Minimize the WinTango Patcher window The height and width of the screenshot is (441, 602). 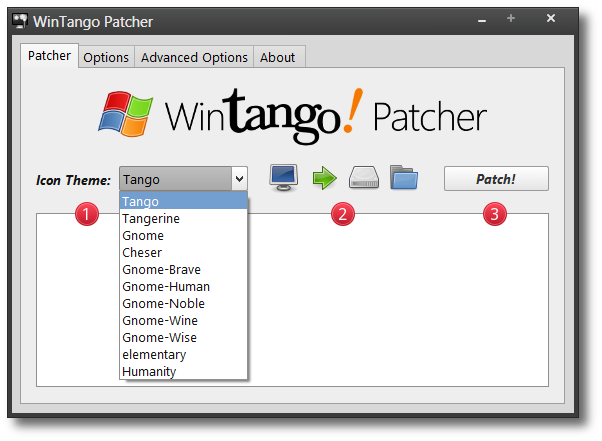coord(482,19)
